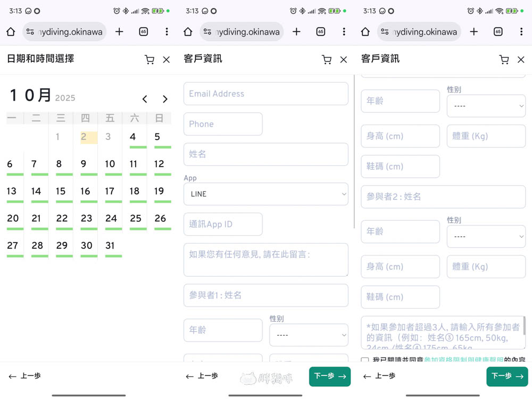Open tab switcher 65 above the calendar screen
The width and height of the screenshot is (532, 399).
(143, 32)
